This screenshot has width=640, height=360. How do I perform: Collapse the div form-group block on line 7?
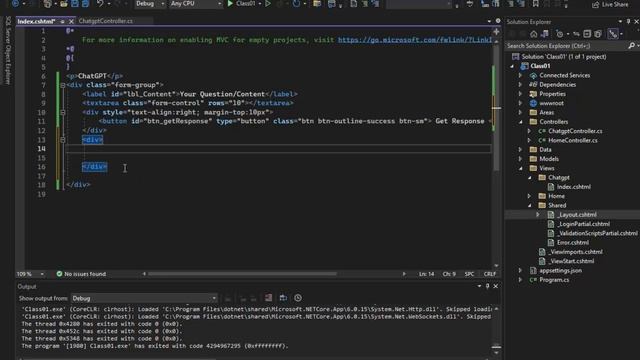coord(62,85)
